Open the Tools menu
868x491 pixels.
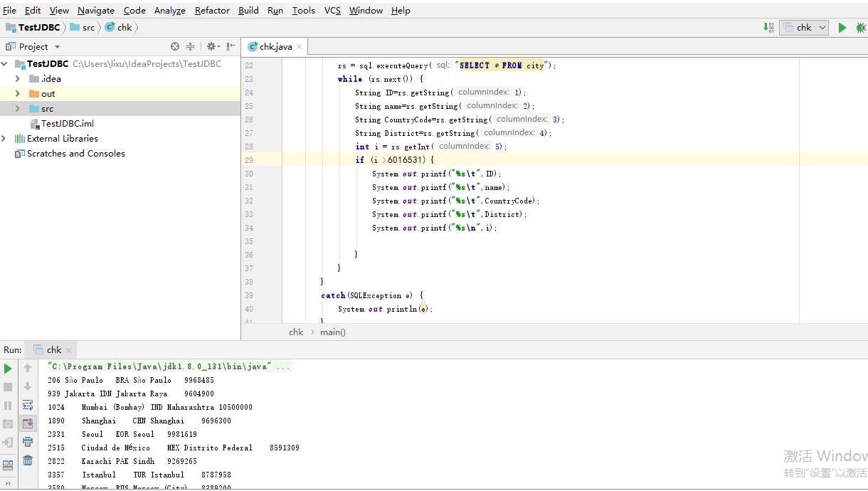coord(303,10)
